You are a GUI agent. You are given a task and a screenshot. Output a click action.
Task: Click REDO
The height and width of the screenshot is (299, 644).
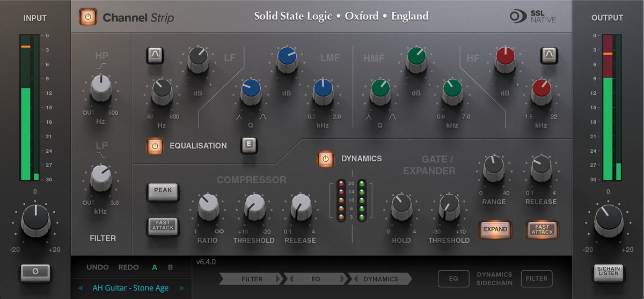tap(129, 267)
